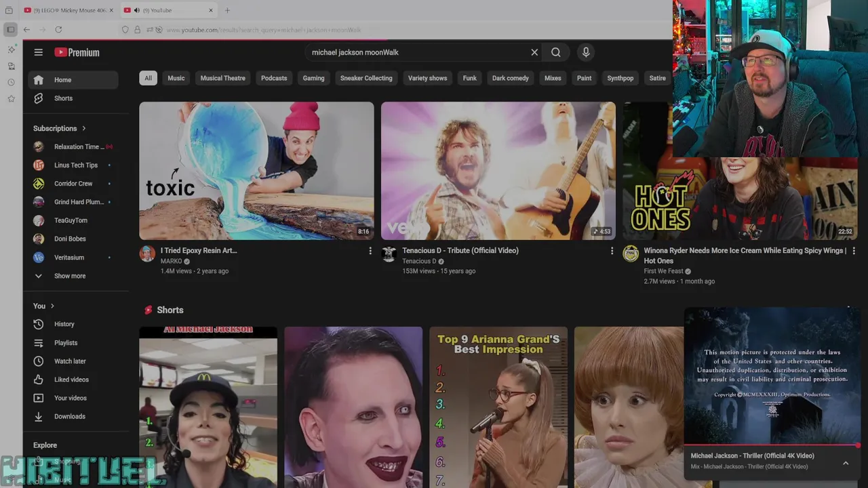Open Doni Bobes subscription

click(x=73, y=239)
